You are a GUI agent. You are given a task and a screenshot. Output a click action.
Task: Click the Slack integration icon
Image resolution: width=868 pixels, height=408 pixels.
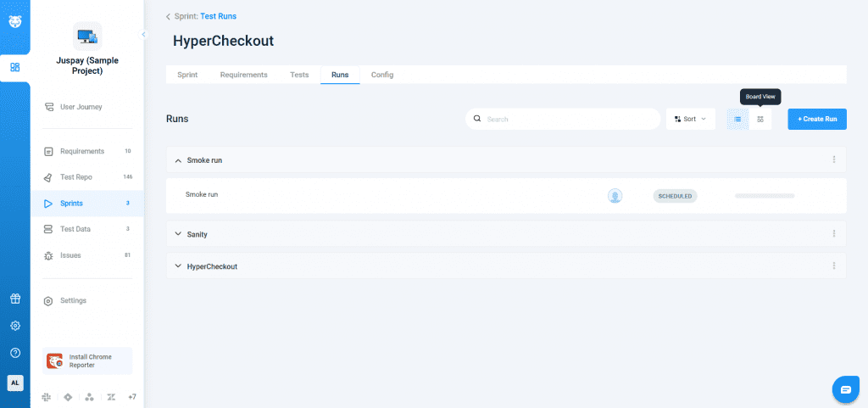pos(45,397)
